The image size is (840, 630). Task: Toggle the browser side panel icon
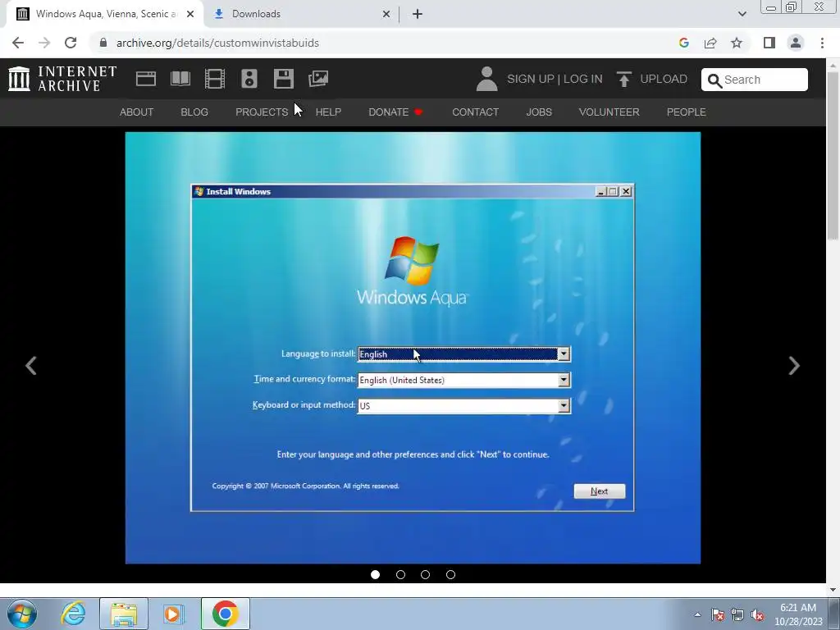(769, 43)
